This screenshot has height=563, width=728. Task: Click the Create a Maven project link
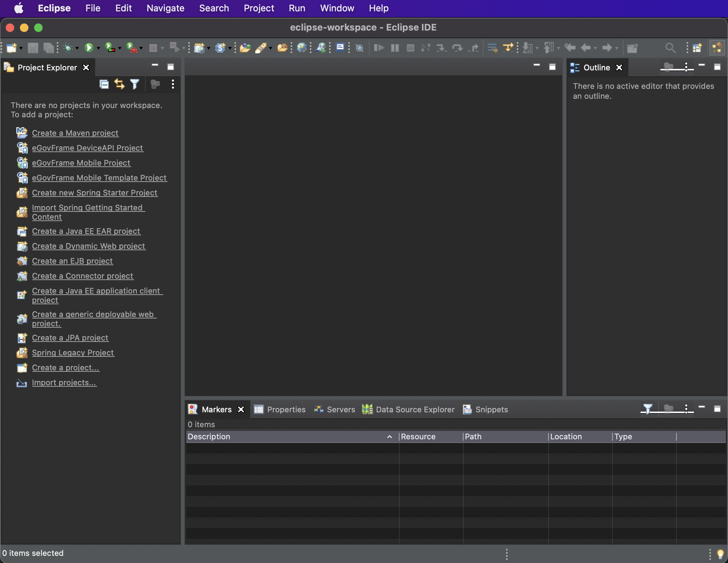[x=75, y=133]
